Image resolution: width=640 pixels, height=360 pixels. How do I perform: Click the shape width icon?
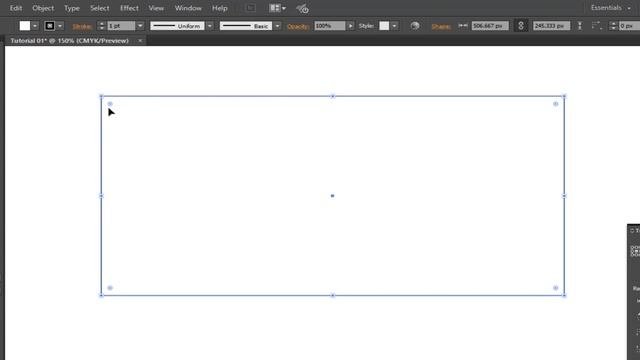pyautogui.click(x=463, y=26)
